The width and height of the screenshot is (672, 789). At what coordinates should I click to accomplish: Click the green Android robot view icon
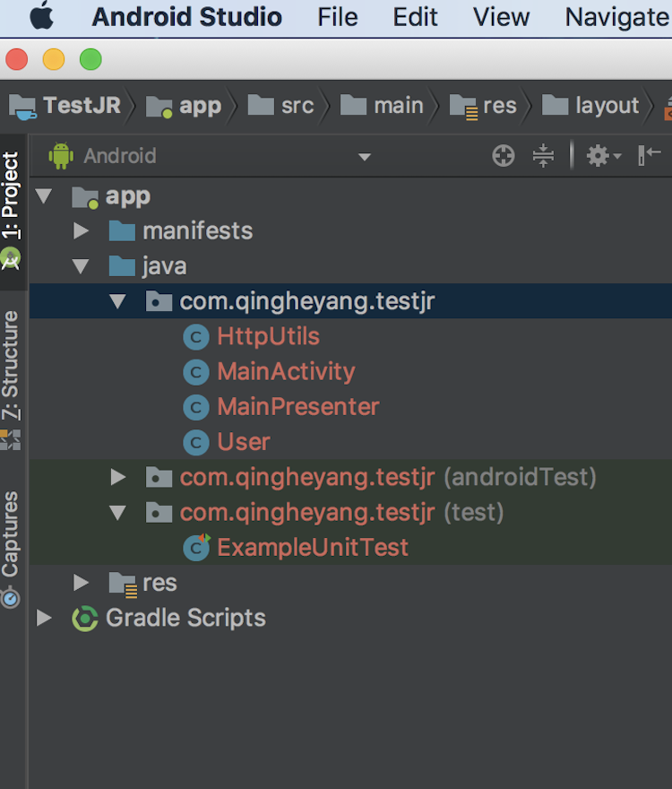(61, 155)
